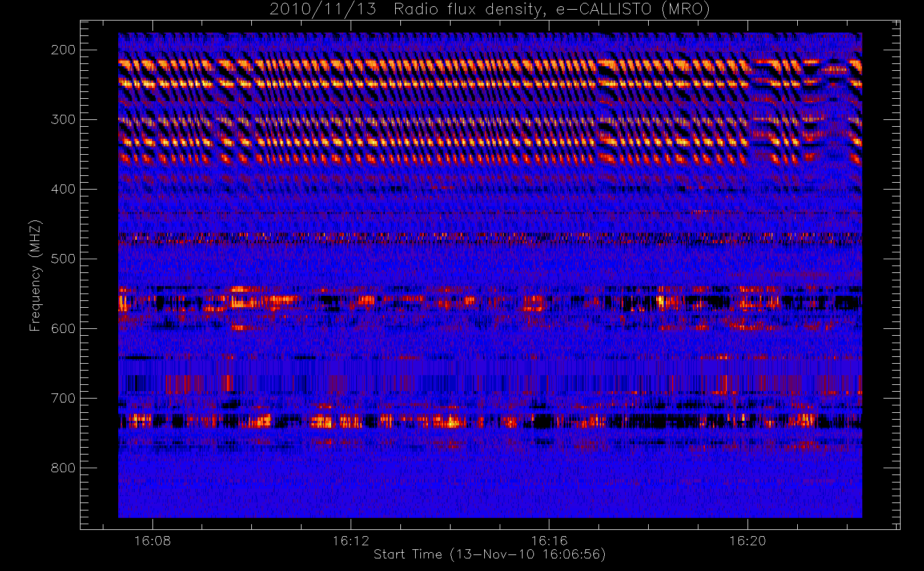Click the 300 frequency tick label
The width and height of the screenshot is (924, 571).
click(63, 119)
